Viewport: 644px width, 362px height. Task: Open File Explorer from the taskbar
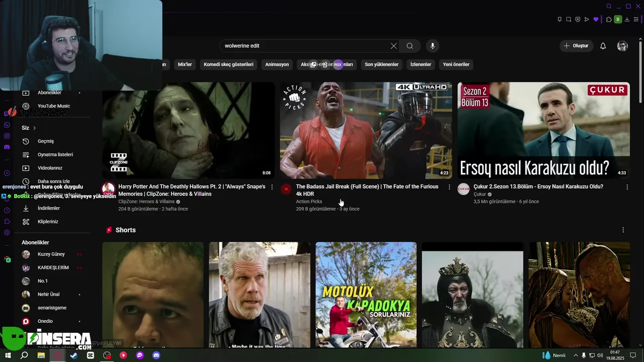point(41,355)
